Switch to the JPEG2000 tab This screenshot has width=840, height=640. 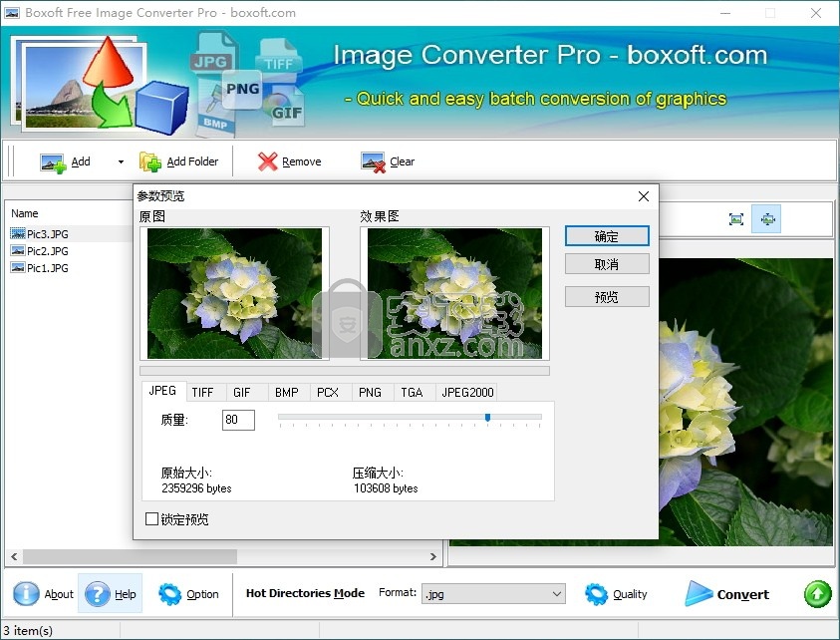point(467,393)
